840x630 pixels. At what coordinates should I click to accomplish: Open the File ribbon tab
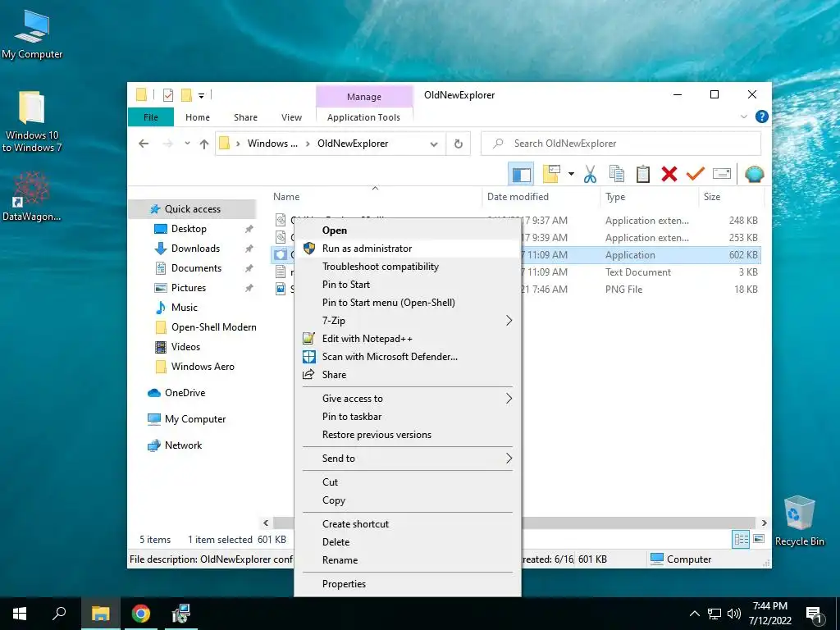(151, 117)
